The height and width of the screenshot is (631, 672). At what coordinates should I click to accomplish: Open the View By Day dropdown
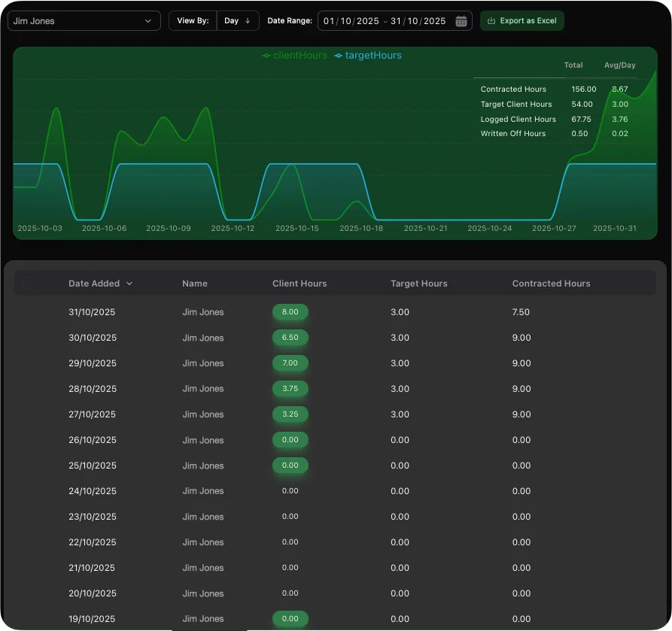(x=237, y=21)
